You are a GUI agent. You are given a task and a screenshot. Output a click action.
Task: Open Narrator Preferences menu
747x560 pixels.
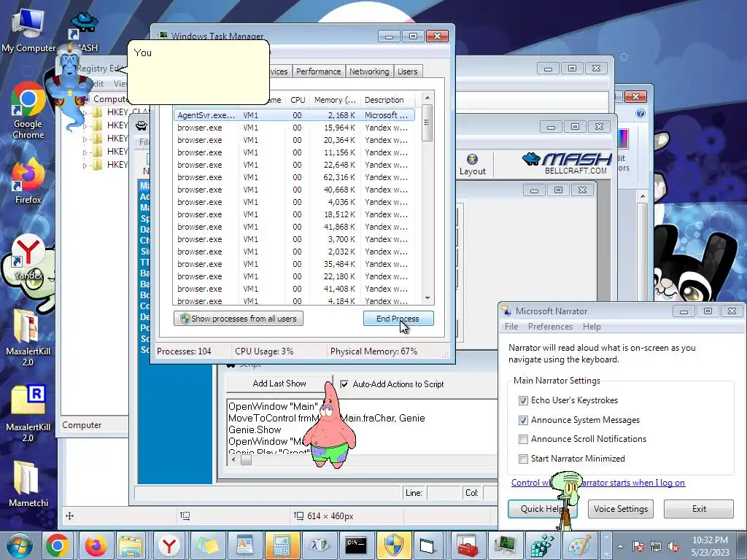click(x=550, y=327)
